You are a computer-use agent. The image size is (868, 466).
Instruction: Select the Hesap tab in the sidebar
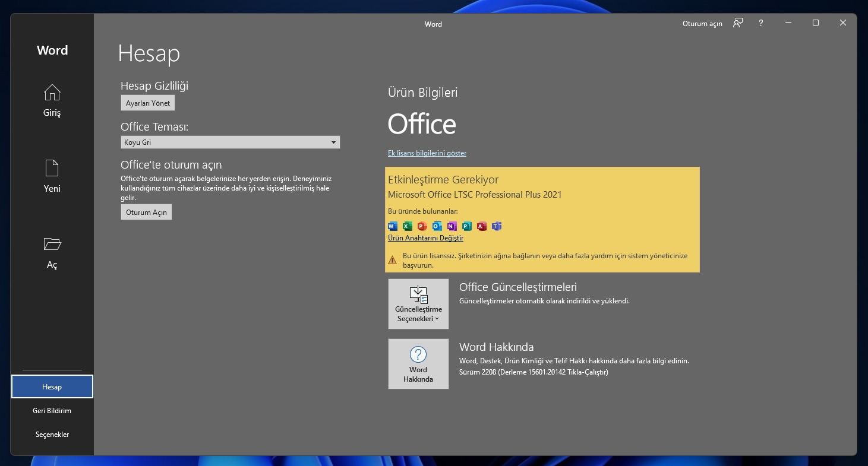(52, 386)
